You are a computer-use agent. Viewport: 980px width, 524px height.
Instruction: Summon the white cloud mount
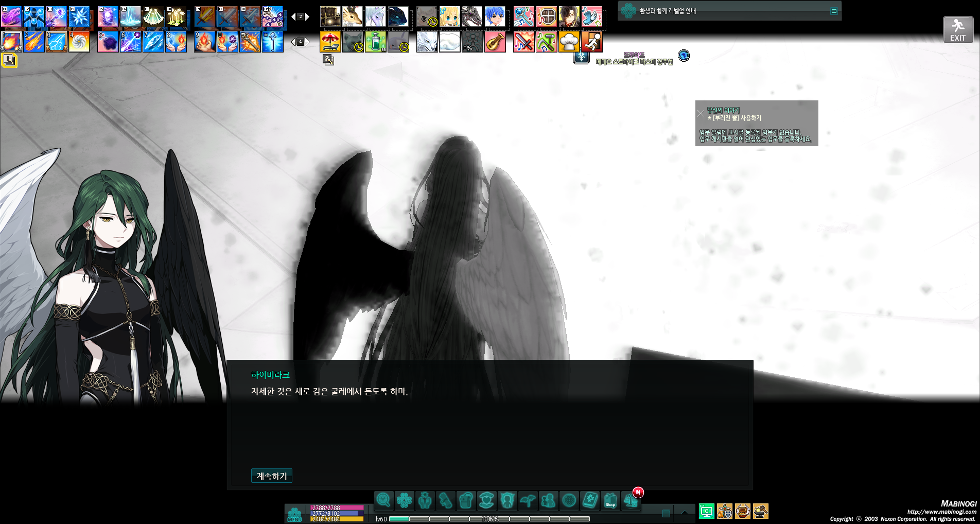tap(449, 42)
